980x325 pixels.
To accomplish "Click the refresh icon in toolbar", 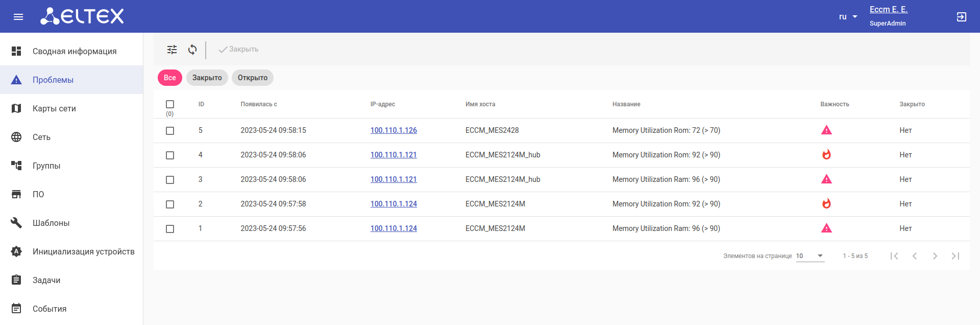I will pyautogui.click(x=192, y=50).
